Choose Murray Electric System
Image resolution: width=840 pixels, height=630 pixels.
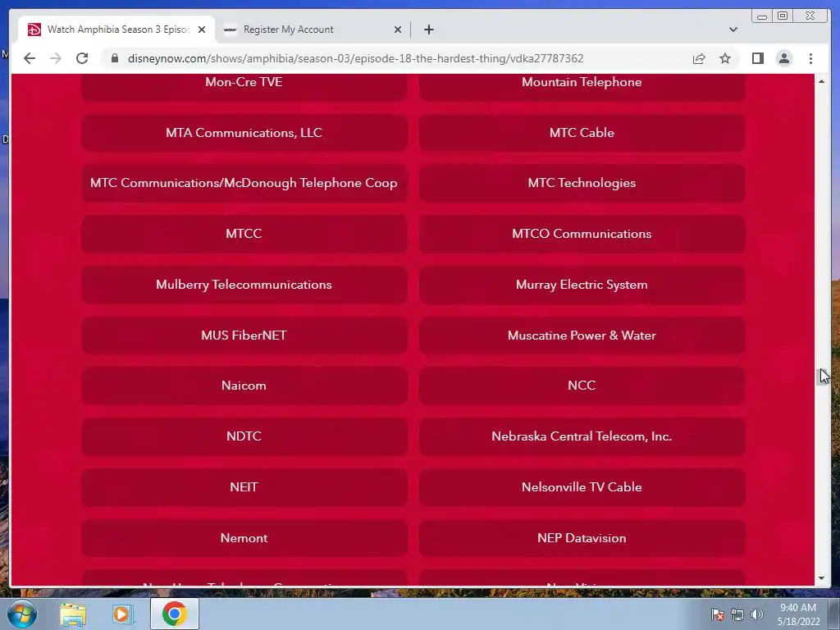[582, 285]
